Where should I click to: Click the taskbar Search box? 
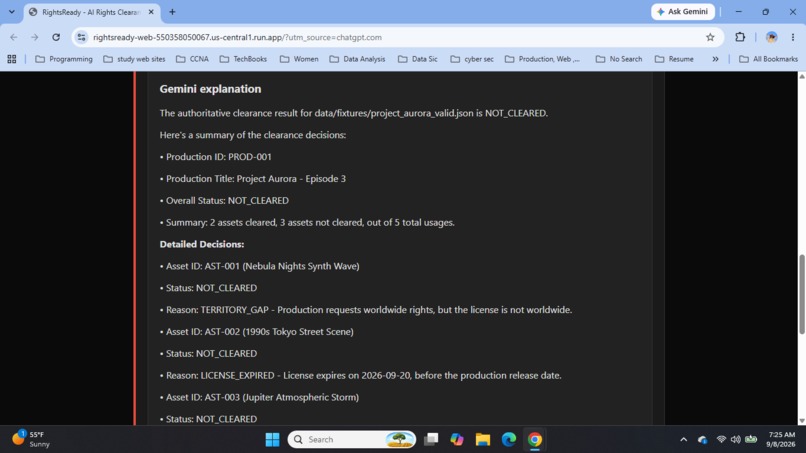click(352, 440)
